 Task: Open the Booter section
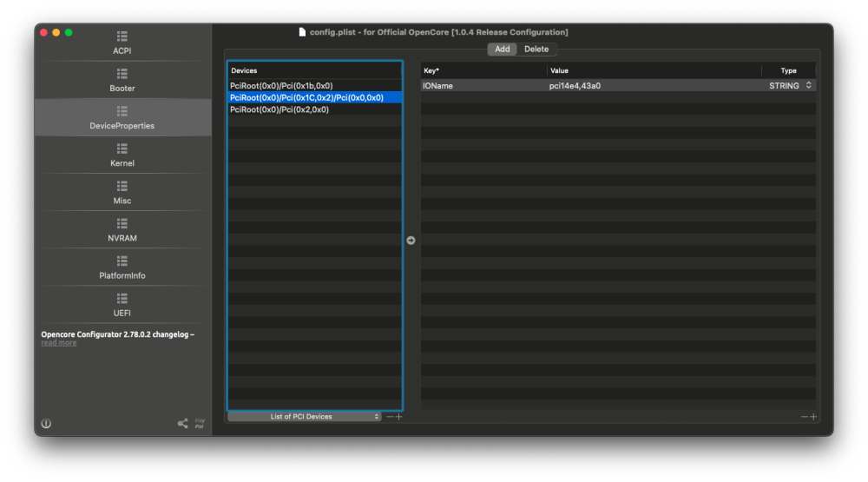click(122, 80)
